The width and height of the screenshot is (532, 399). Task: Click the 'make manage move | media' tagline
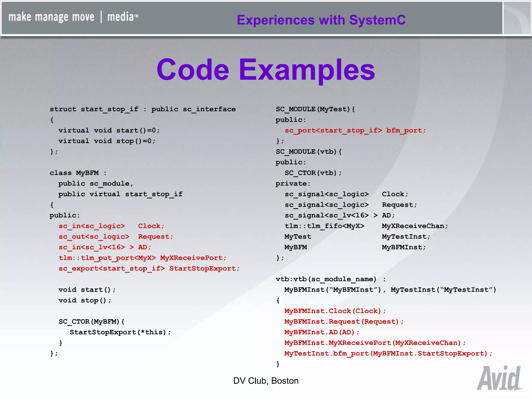(73, 17)
